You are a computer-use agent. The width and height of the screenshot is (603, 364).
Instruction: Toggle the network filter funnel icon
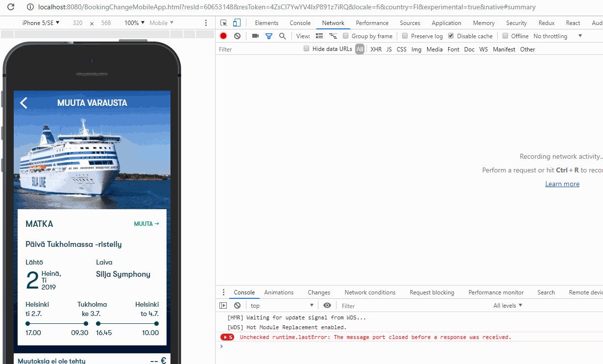click(x=269, y=36)
